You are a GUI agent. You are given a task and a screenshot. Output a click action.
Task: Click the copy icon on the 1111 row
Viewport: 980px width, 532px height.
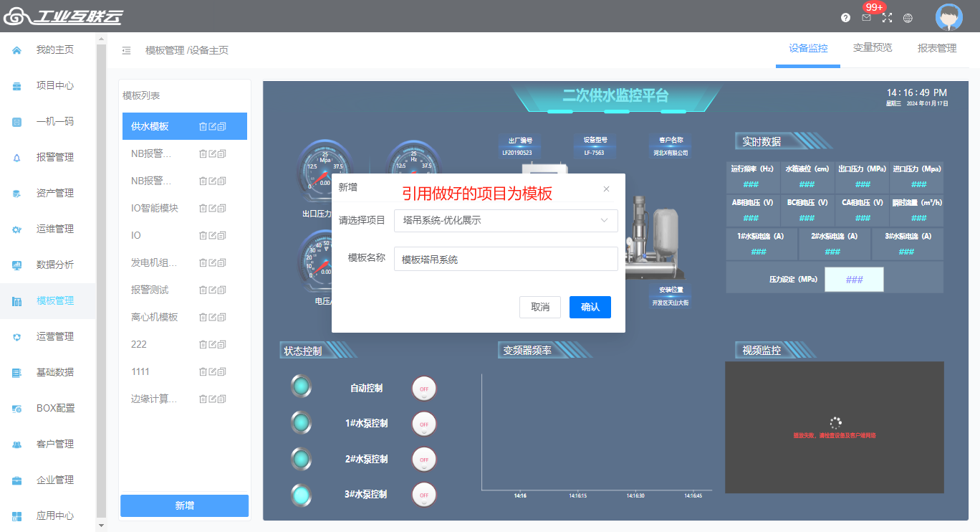click(221, 371)
